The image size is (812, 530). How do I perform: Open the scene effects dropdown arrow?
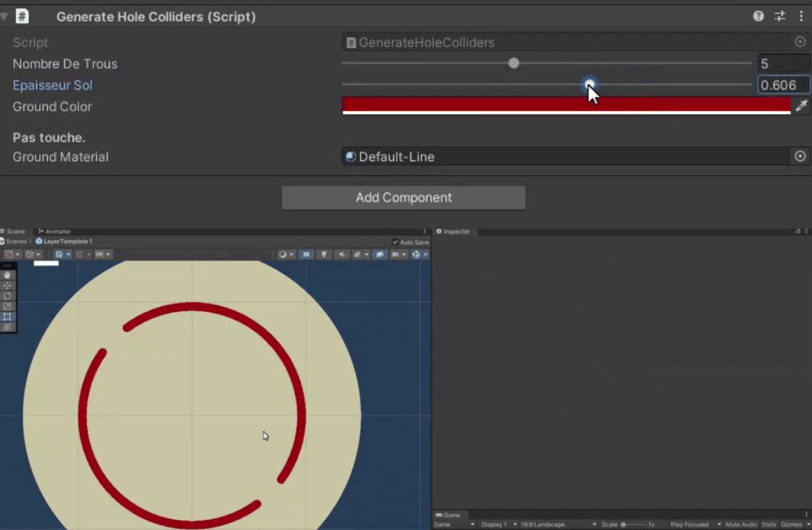367,254
